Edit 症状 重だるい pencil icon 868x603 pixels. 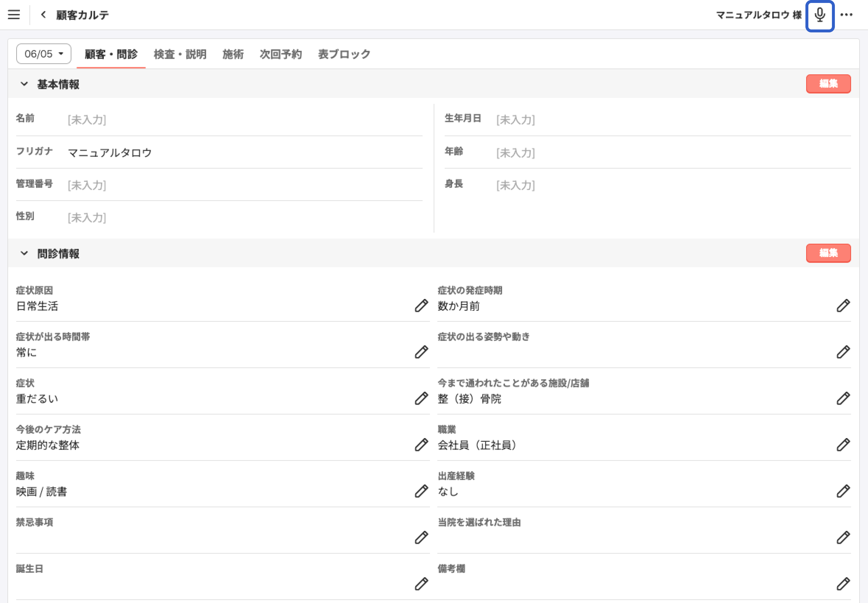pyautogui.click(x=421, y=398)
